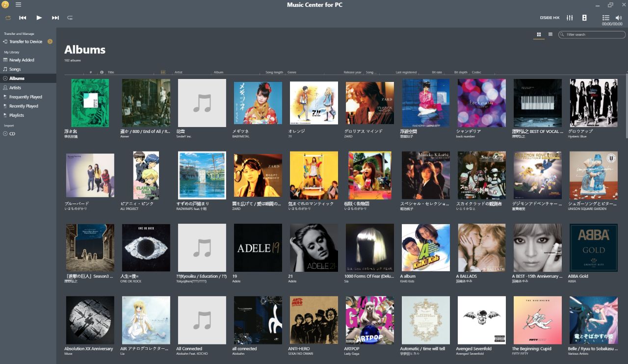
Task: Open the 7!! オレンジ album
Action: [314, 103]
